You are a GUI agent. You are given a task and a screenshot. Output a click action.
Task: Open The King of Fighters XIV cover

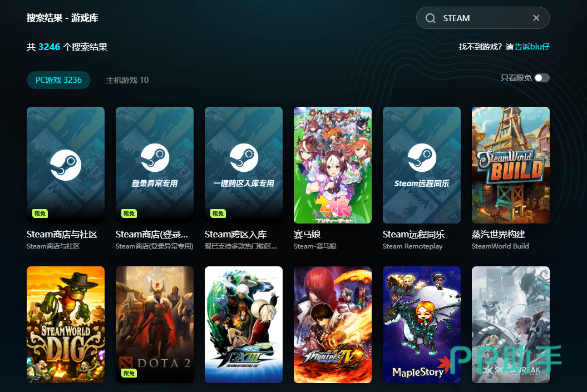click(332, 325)
